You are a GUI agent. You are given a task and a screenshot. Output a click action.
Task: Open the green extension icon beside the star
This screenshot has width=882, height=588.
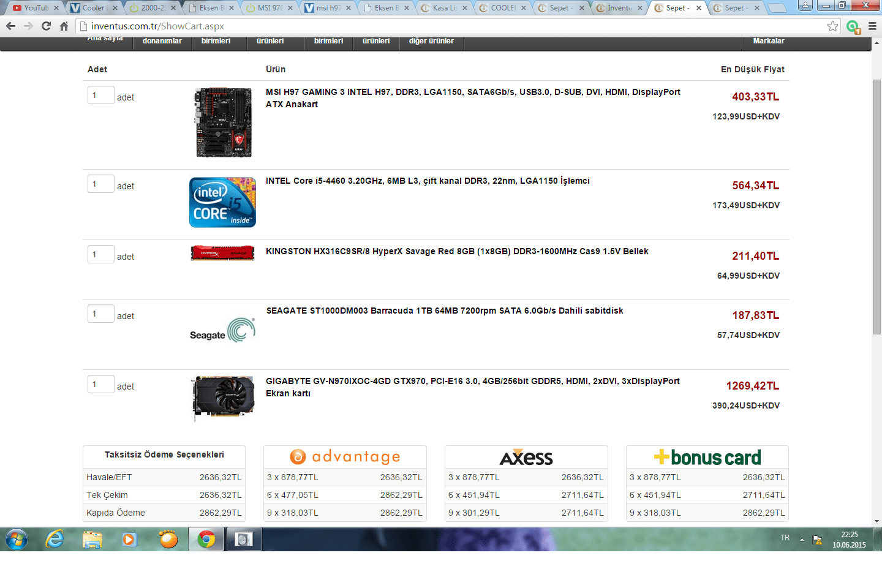853,26
